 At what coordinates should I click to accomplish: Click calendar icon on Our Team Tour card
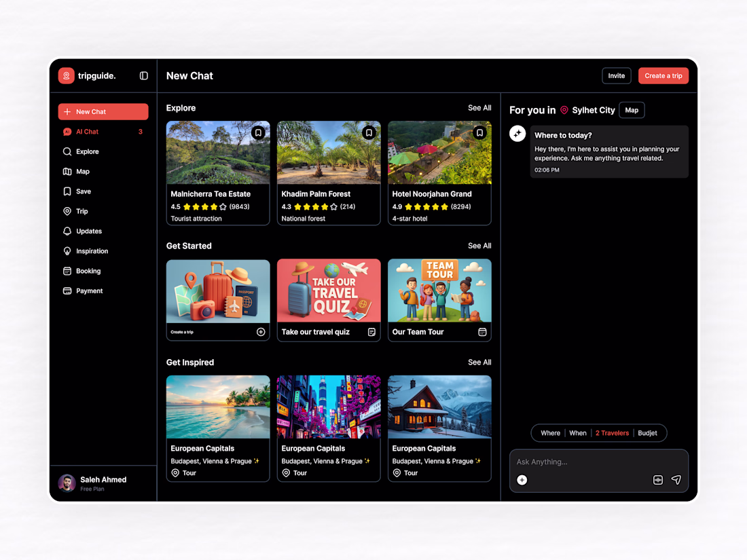click(x=482, y=332)
